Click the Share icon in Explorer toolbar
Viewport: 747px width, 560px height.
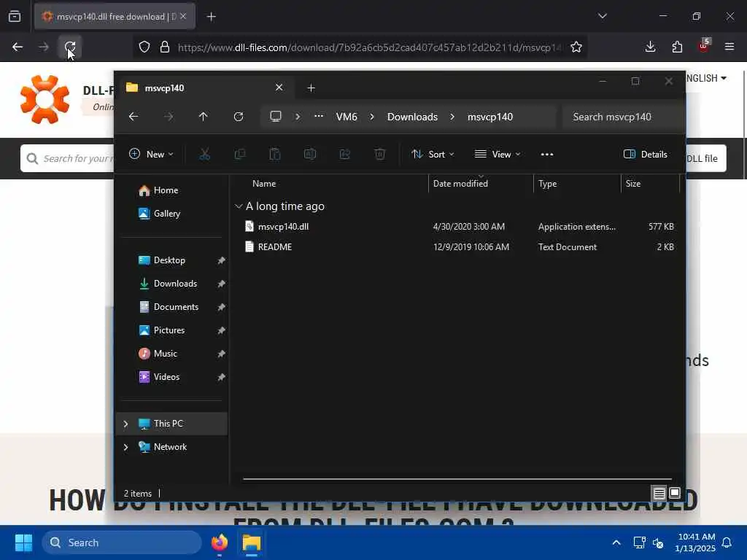click(x=345, y=155)
